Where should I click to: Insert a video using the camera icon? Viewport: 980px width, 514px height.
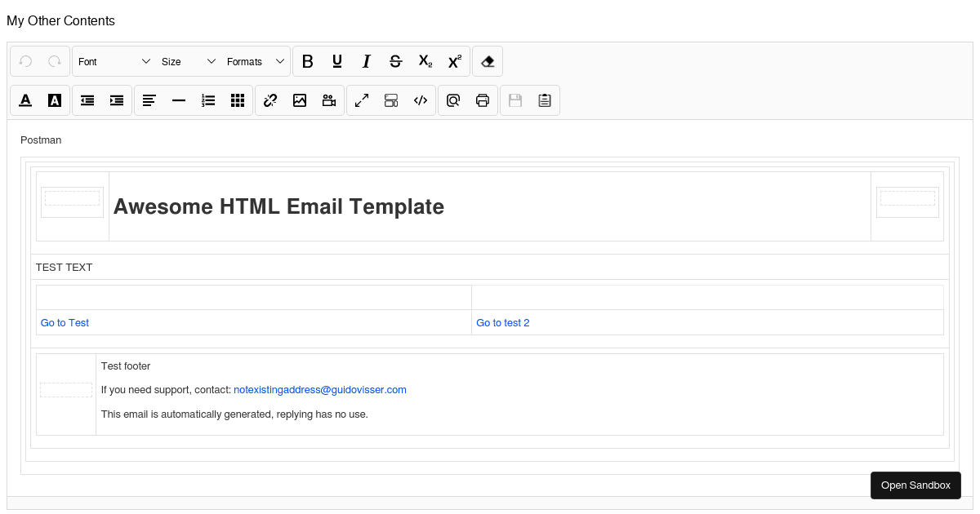tap(329, 100)
